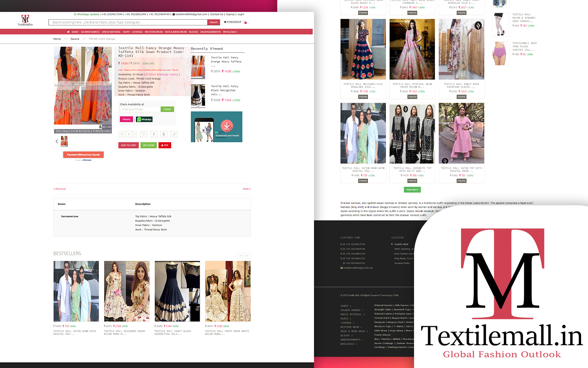Open the UNDERGARMENTS menu
The image size is (588, 368).
click(210, 32)
